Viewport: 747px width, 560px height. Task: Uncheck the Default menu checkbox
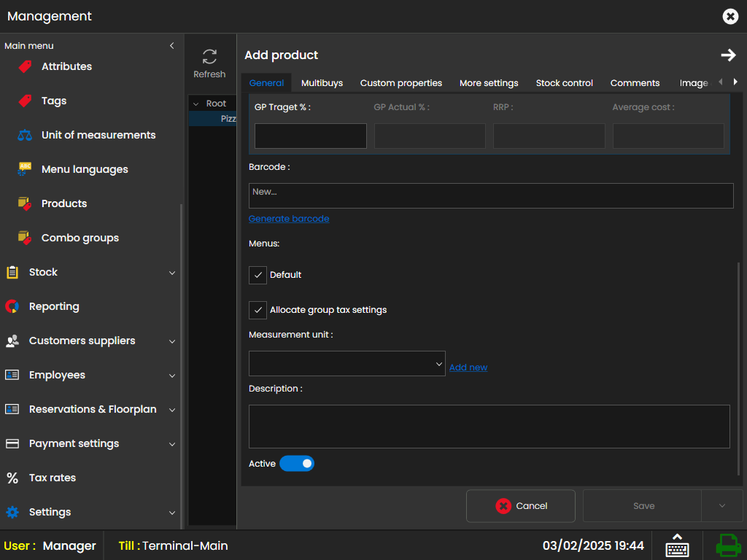(258, 275)
